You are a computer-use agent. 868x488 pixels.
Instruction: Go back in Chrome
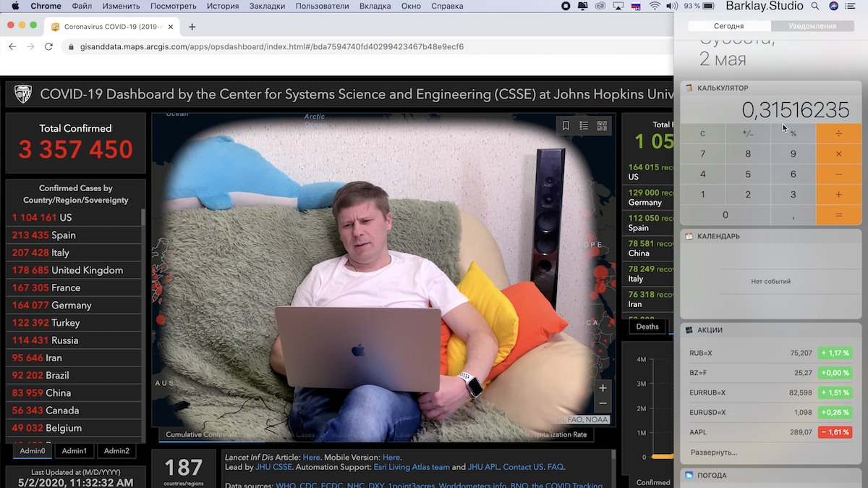(x=12, y=46)
